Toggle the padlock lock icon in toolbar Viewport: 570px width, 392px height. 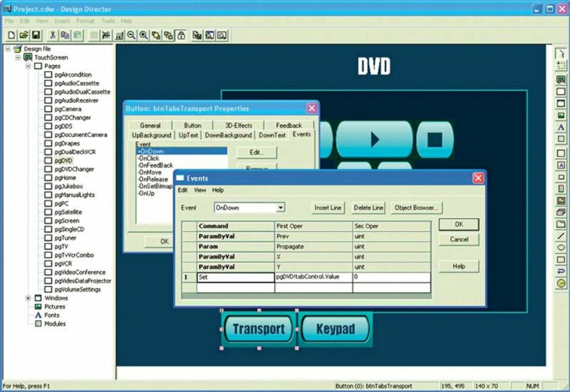(x=181, y=35)
